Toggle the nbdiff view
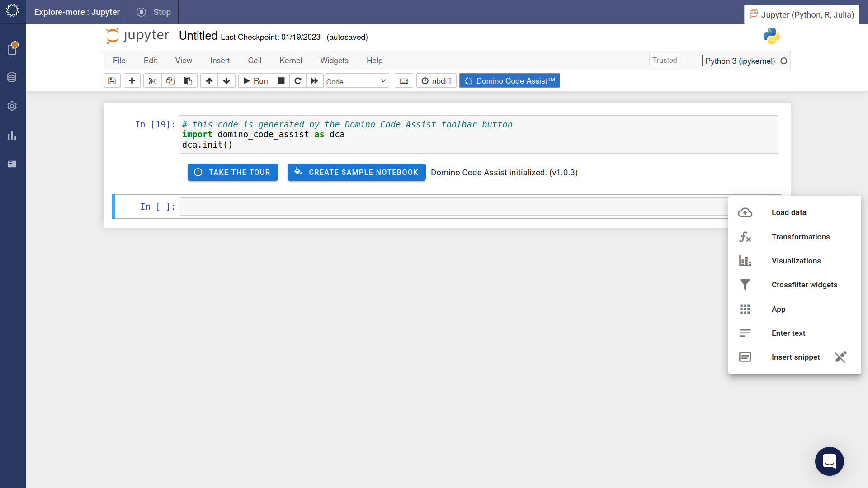868x488 pixels. pyautogui.click(x=436, y=80)
